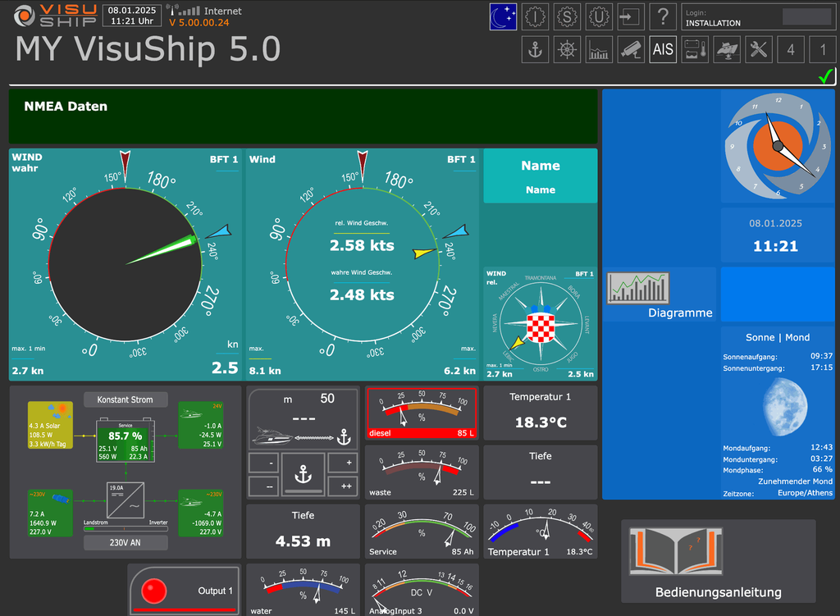Open help question mark icon
The width and height of the screenshot is (840, 616).
663,17
